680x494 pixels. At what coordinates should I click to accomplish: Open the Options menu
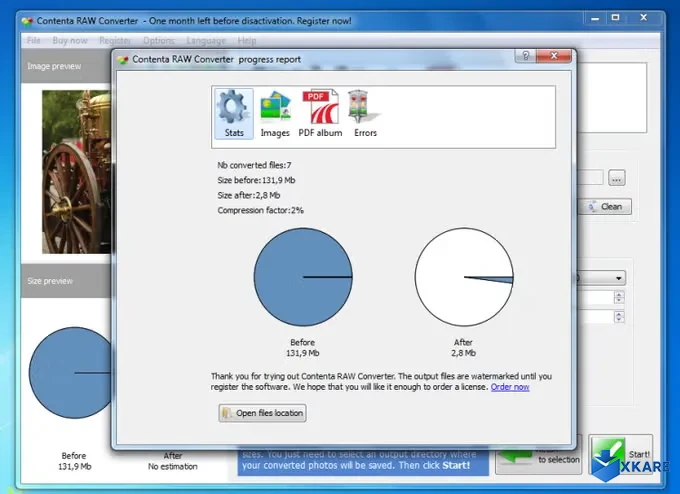(159, 41)
